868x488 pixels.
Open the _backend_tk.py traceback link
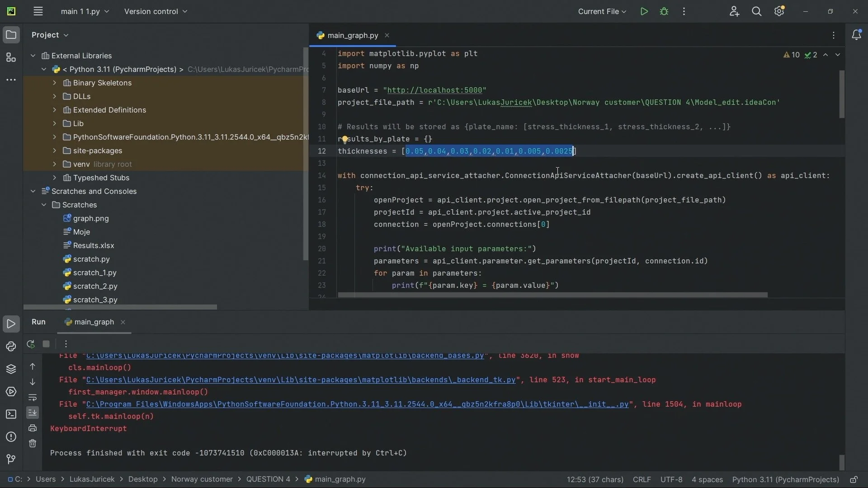[x=301, y=380]
